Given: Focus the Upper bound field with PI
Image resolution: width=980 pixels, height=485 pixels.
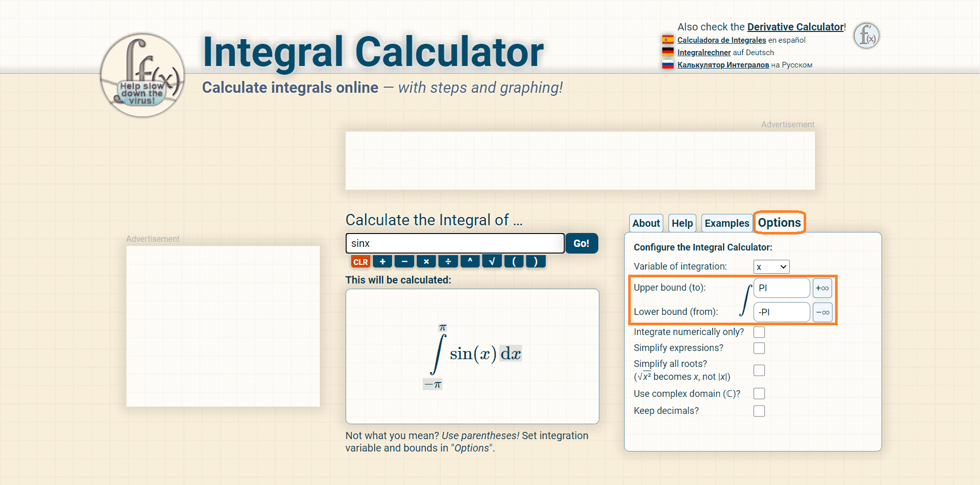Looking at the screenshot, I should pos(782,288).
